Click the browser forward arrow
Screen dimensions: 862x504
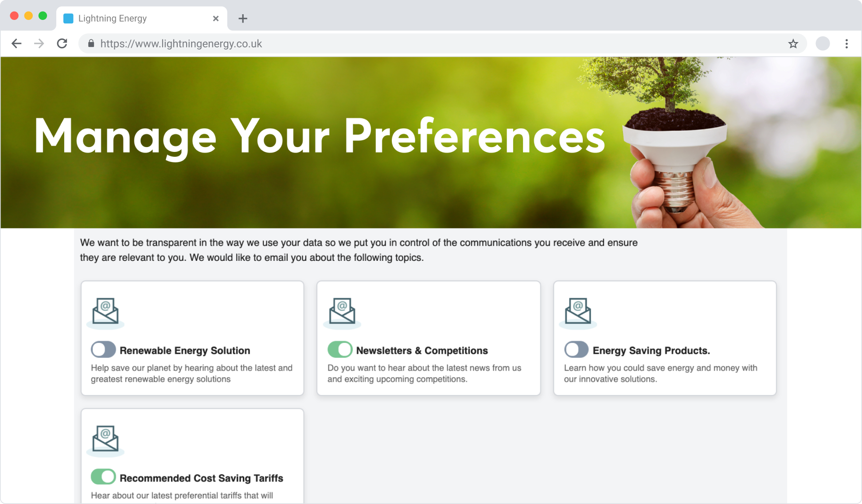(39, 43)
